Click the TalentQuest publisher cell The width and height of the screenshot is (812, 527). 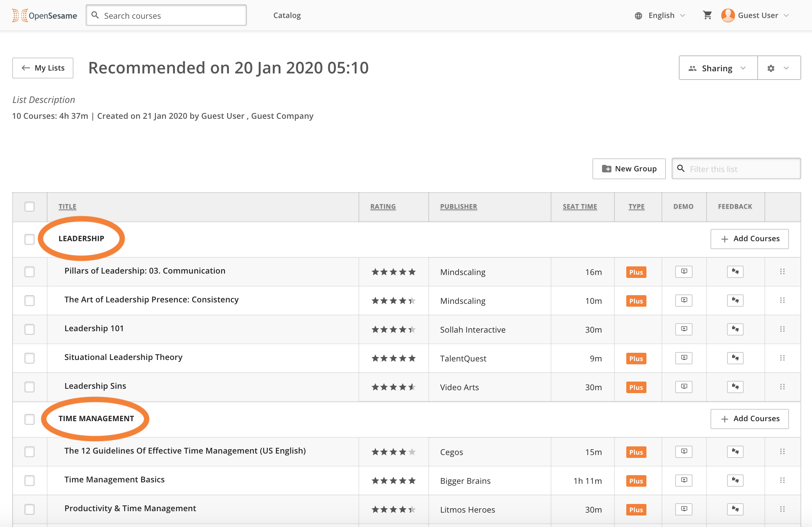point(463,359)
